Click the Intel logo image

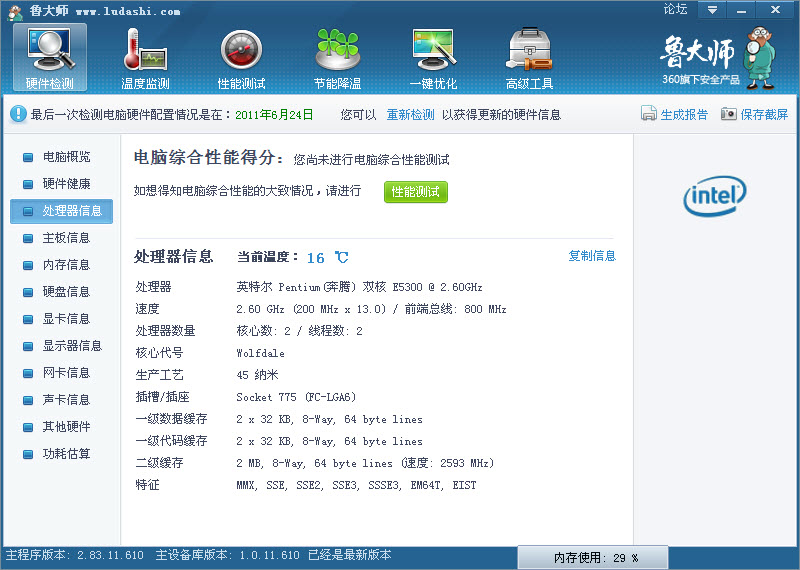(715, 197)
